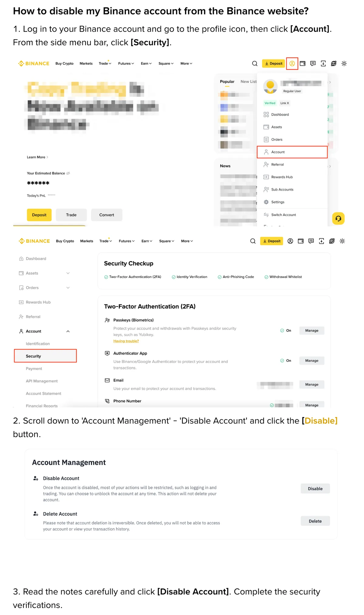The height and width of the screenshot is (615, 364).
Task: Expand Earn dropdown in upper nav bar
Action: click(146, 63)
